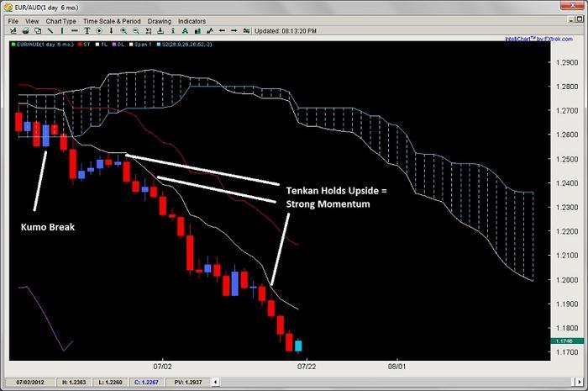588x391 pixels.
Task: Click the info 'i' toolbar icon
Action: tap(173, 30)
